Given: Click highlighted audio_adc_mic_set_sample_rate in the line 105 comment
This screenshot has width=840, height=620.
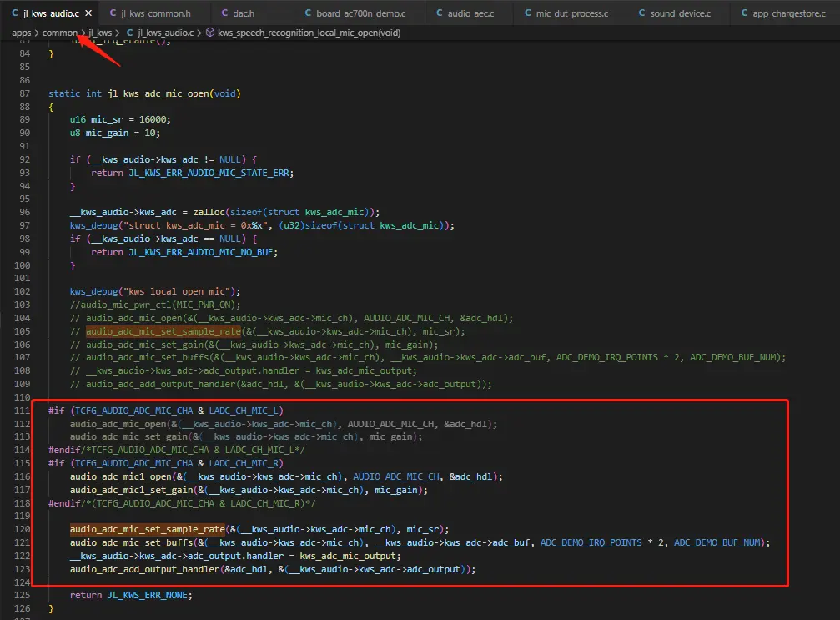Looking at the screenshot, I should click(x=163, y=331).
